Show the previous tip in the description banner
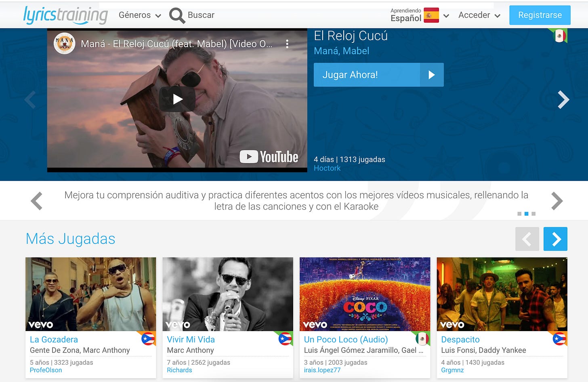Image resolution: width=588 pixels, height=382 pixels. click(x=37, y=201)
